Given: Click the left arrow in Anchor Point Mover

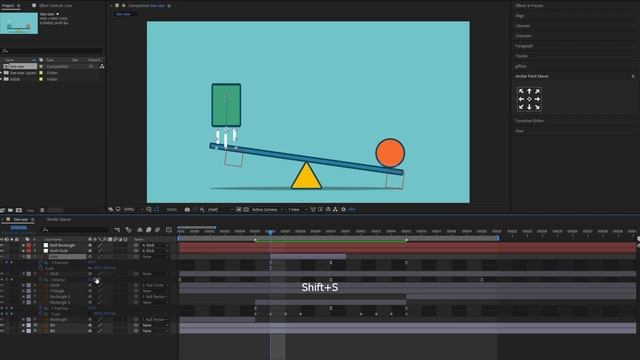Looking at the screenshot, I should pos(521,99).
